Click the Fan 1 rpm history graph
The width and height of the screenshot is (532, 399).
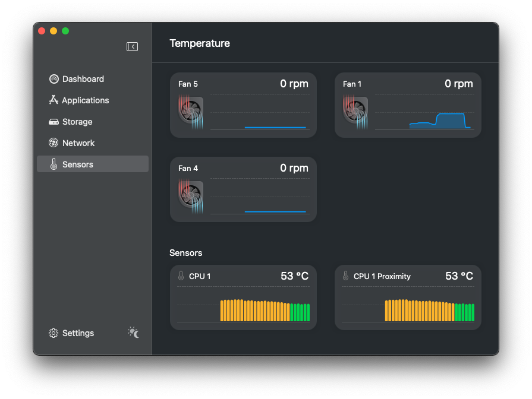424,112
